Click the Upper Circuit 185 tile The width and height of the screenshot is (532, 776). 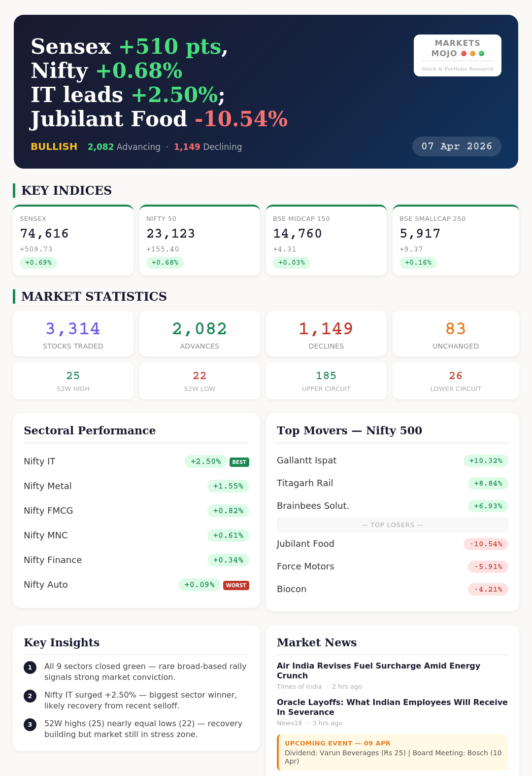click(326, 381)
